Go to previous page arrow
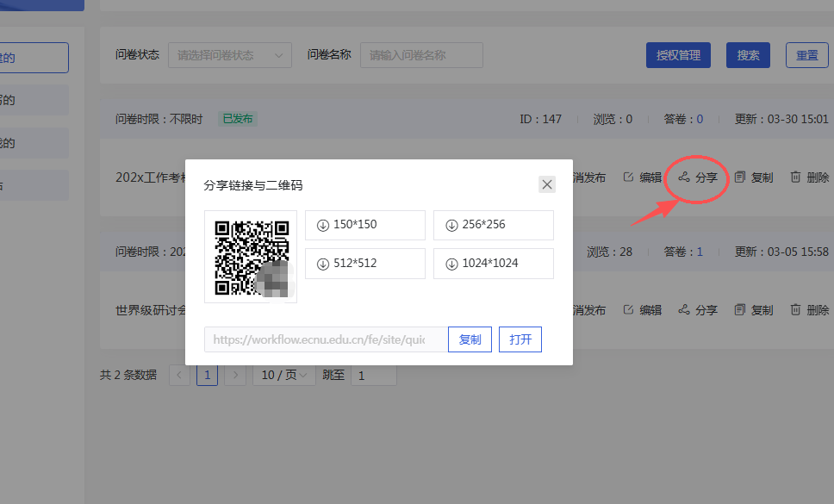Viewport: 834px width, 504px height. click(180, 376)
